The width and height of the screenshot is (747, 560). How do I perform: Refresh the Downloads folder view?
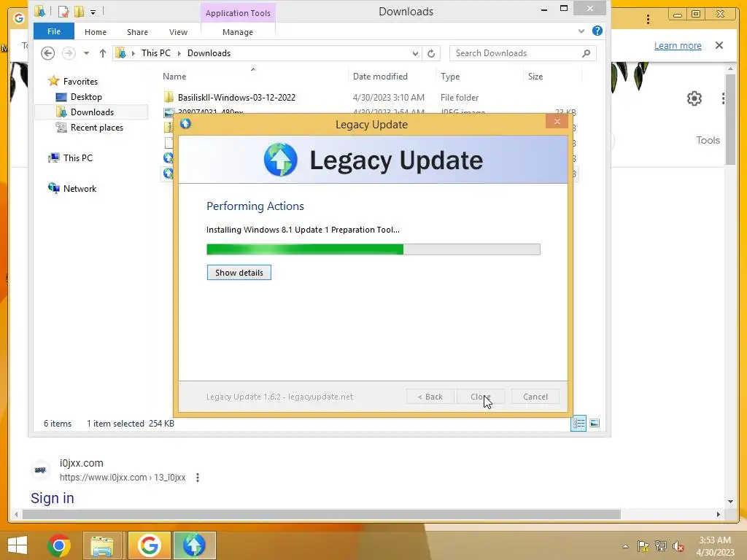(431, 53)
